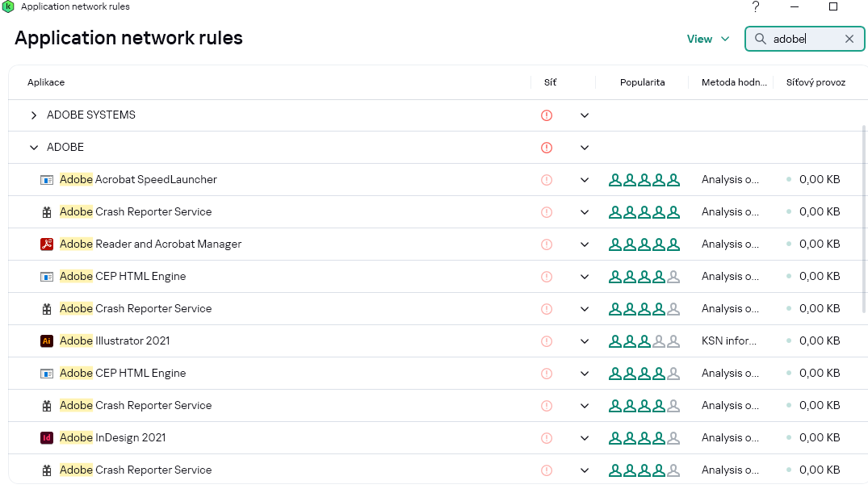The height and width of the screenshot is (493, 868).
Task: Click the Síťový provoz column header
Action: pos(816,82)
